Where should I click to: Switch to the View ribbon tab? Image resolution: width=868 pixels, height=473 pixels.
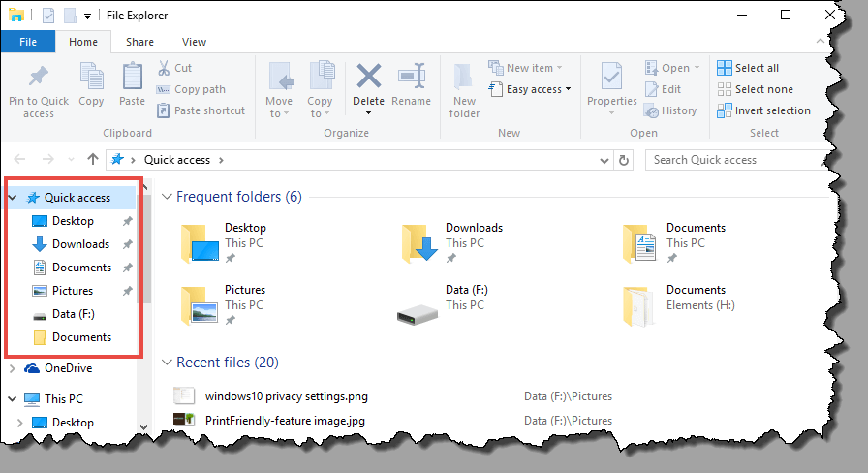click(x=195, y=42)
